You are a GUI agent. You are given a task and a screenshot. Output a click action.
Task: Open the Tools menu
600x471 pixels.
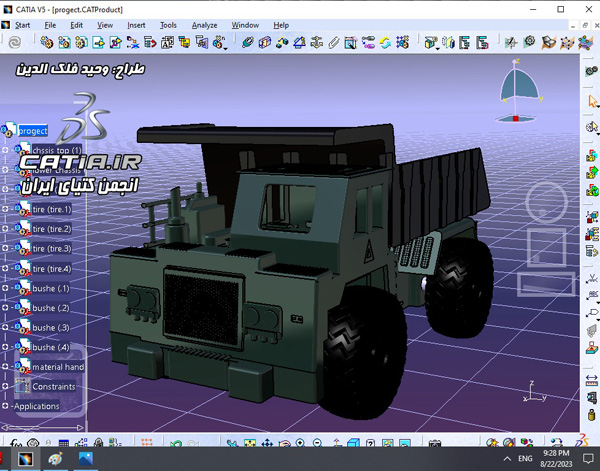168,25
